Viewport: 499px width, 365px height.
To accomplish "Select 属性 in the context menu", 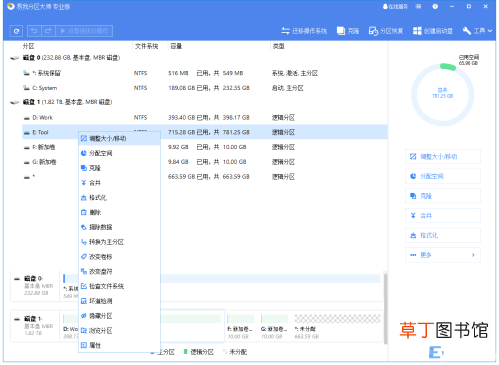I will click(119, 345).
